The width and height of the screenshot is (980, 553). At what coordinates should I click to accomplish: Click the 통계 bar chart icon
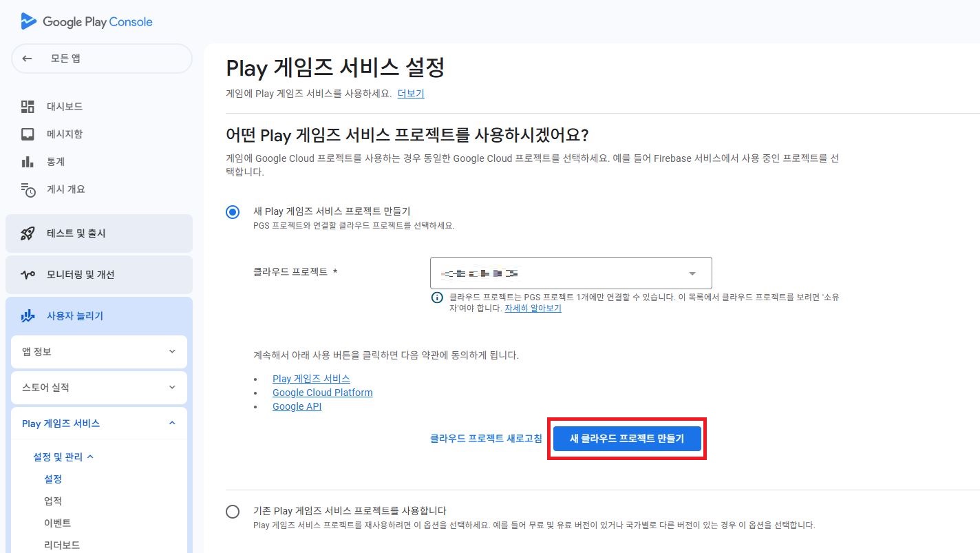tap(28, 162)
